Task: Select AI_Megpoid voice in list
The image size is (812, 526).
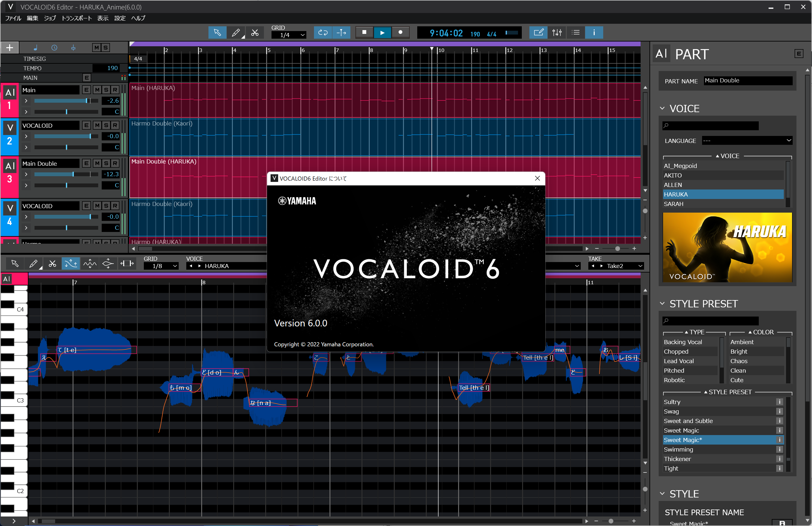Action: coord(723,166)
